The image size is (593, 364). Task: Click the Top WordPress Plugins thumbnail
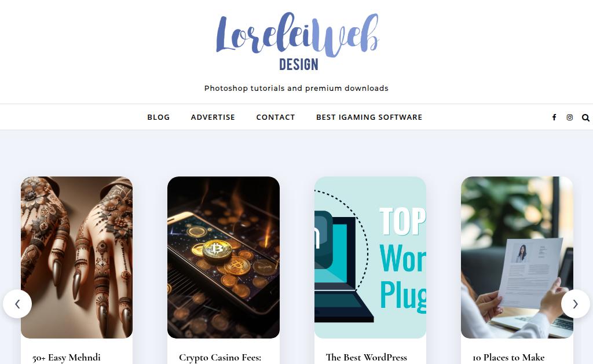coord(370,258)
